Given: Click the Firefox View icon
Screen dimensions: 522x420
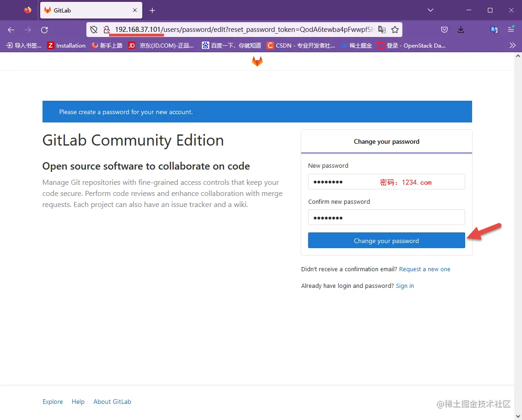Looking at the screenshot, I should tap(28, 10).
